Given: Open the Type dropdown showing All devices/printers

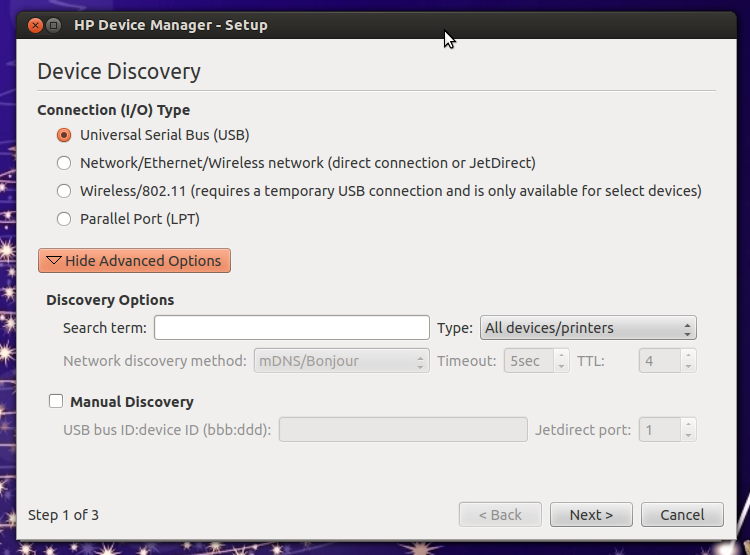Looking at the screenshot, I should click(x=588, y=328).
